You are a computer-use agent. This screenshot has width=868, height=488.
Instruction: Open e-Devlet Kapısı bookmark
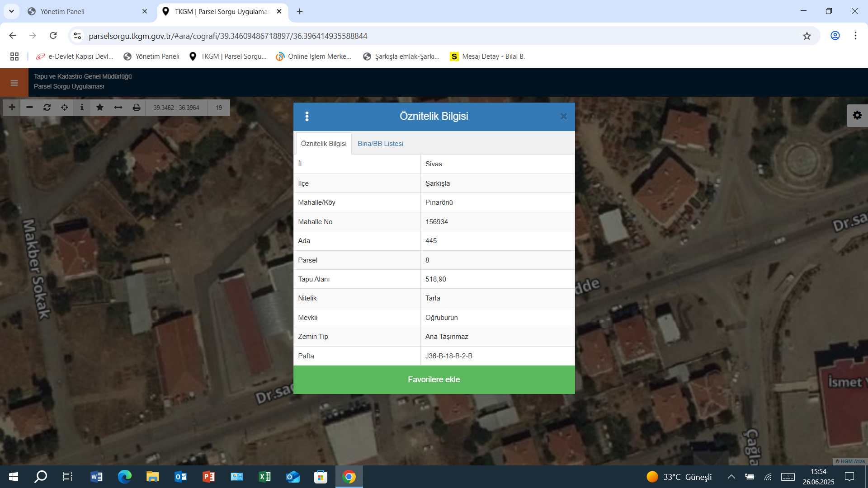(x=75, y=56)
